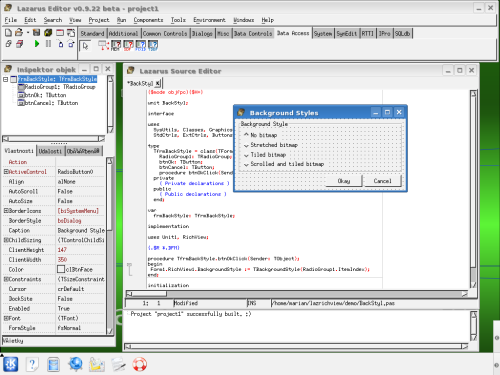Click the View Forms icon
500x375 pixels.
point(20,44)
